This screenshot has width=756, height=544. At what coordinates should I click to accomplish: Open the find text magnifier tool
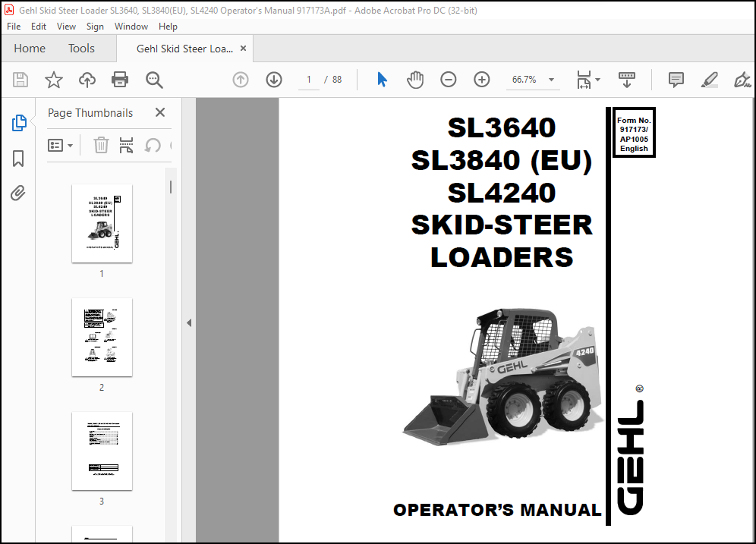tap(154, 80)
